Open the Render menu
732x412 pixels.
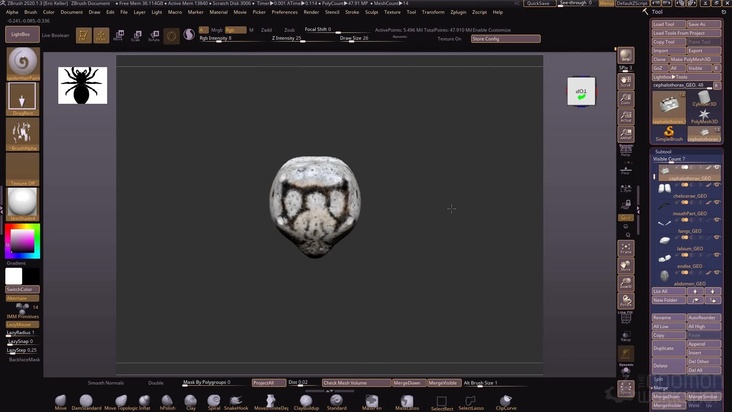[311, 12]
